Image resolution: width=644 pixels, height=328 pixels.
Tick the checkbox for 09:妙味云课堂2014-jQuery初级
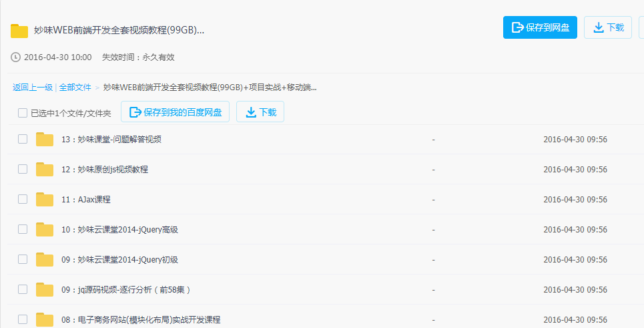coord(23,259)
